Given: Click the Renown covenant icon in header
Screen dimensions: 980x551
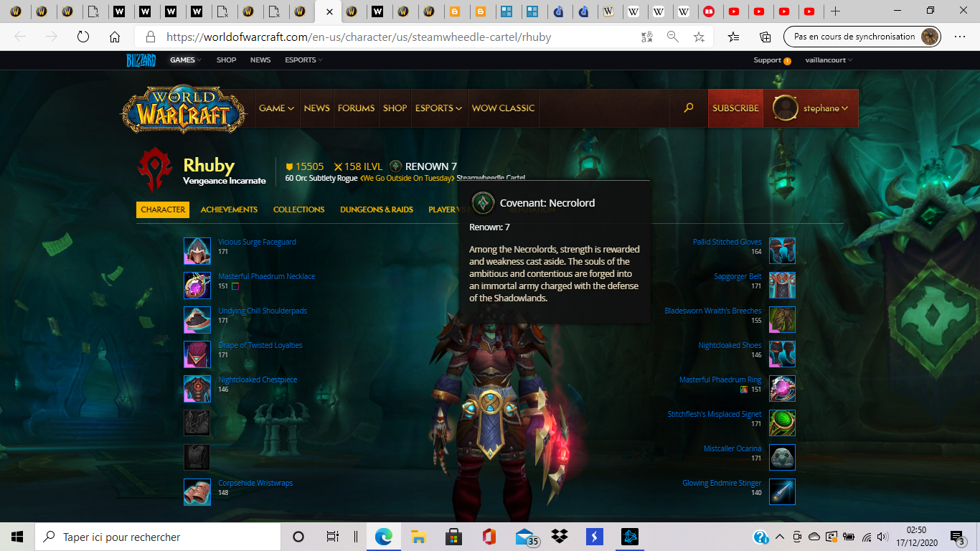Looking at the screenshot, I should 395,166.
